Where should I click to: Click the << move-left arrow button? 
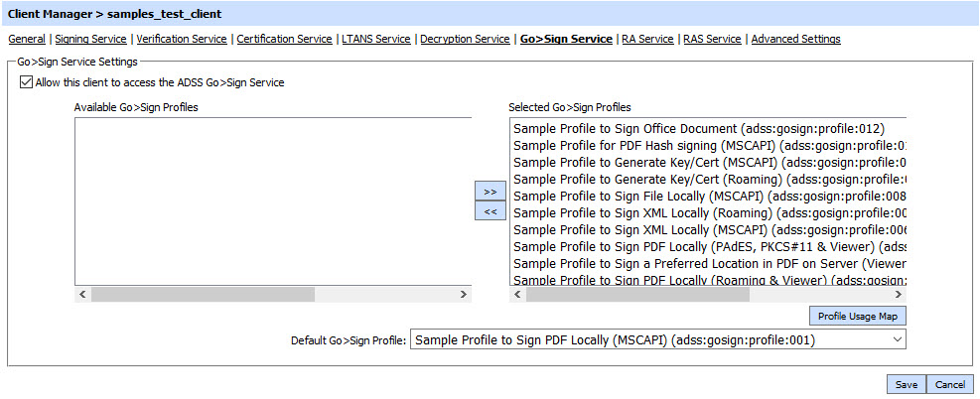pos(490,211)
